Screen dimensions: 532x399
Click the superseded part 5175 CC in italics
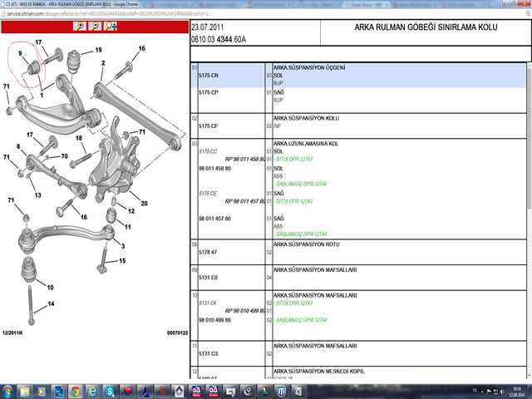(x=208, y=151)
